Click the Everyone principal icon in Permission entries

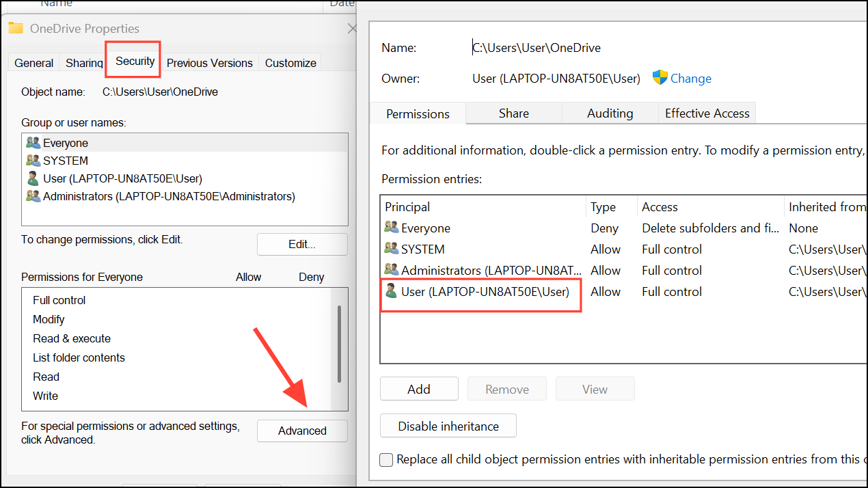tap(390, 228)
